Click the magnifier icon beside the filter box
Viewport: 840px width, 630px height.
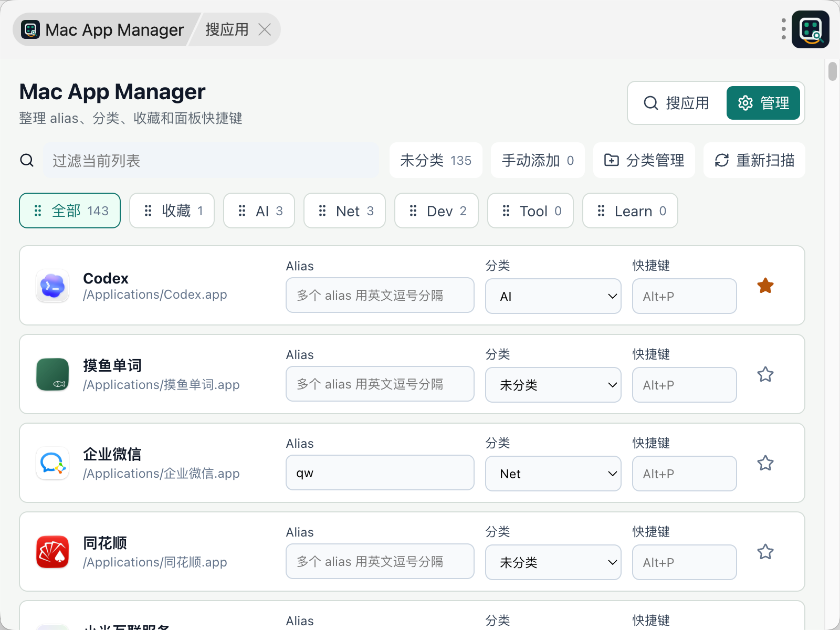tap(27, 160)
